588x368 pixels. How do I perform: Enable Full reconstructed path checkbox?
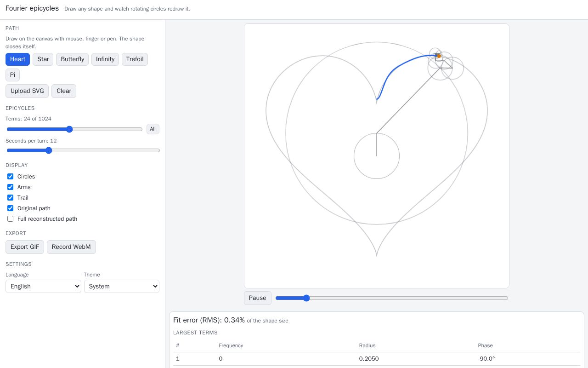click(10, 219)
